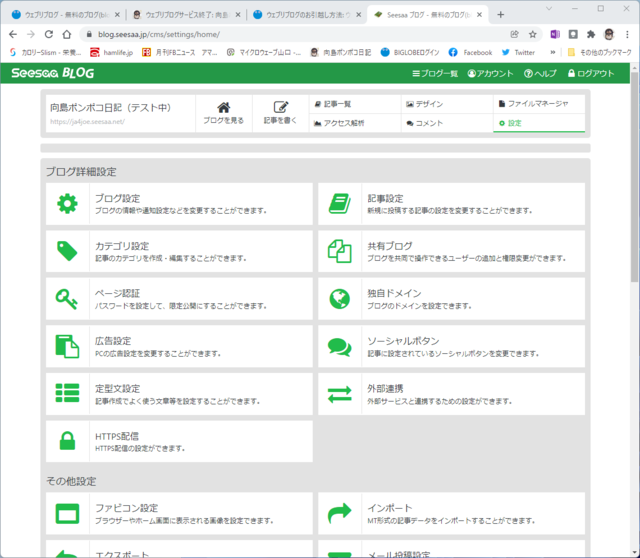
Task: Open アカウント in header
Action: (x=490, y=73)
